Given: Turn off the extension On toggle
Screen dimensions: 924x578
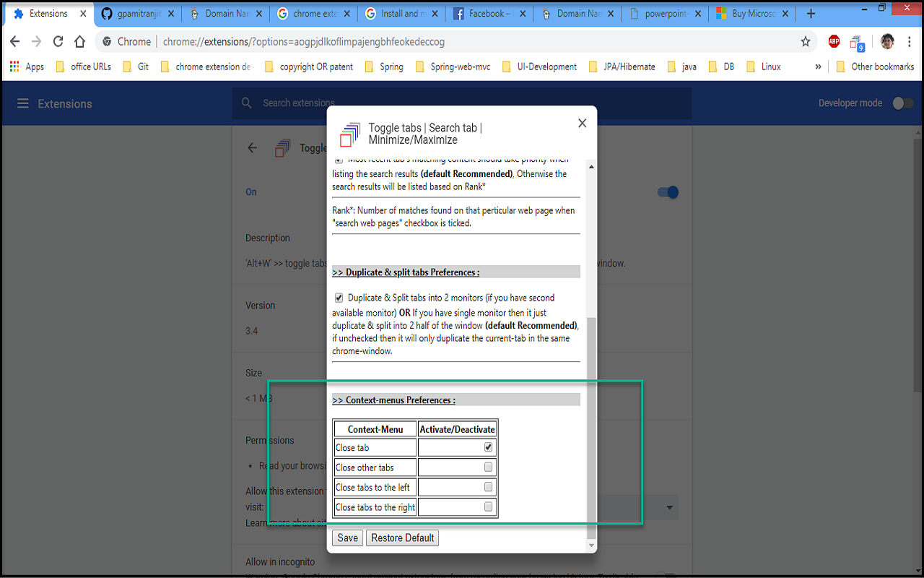Looking at the screenshot, I should point(668,192).
